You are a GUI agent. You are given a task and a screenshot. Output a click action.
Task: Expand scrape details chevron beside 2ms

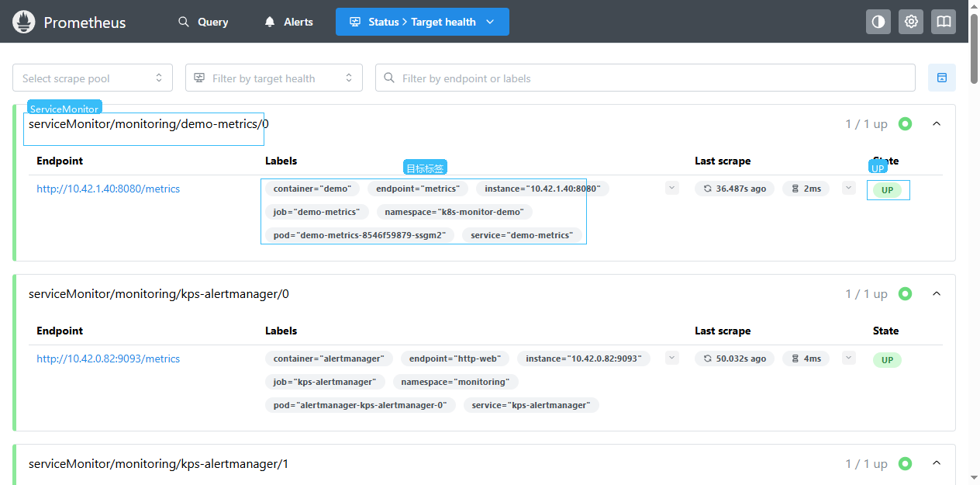849,188
